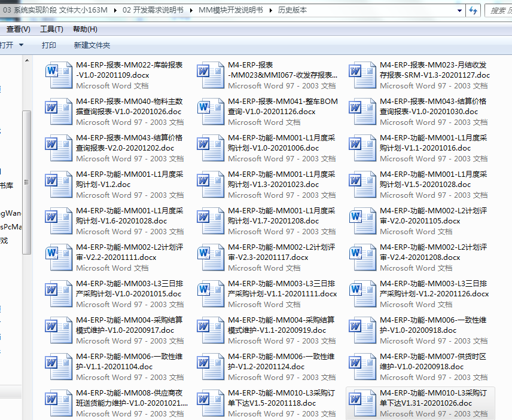The width and height of the screenshot is (512, 420).
Task: Click the 打印 toolbar button
Action: tap(49, 45)
